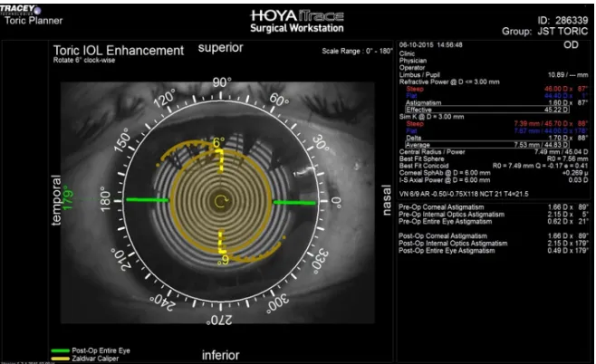Click the Sim K @ D = 3.00 mm heading
Image resolution: width=596 pixels, height=364 pixels.
[431, 117]
